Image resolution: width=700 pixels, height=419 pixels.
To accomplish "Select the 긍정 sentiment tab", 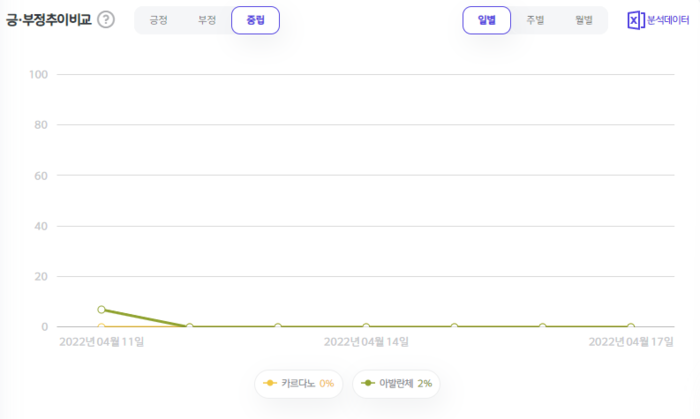I will pos(158,20).
